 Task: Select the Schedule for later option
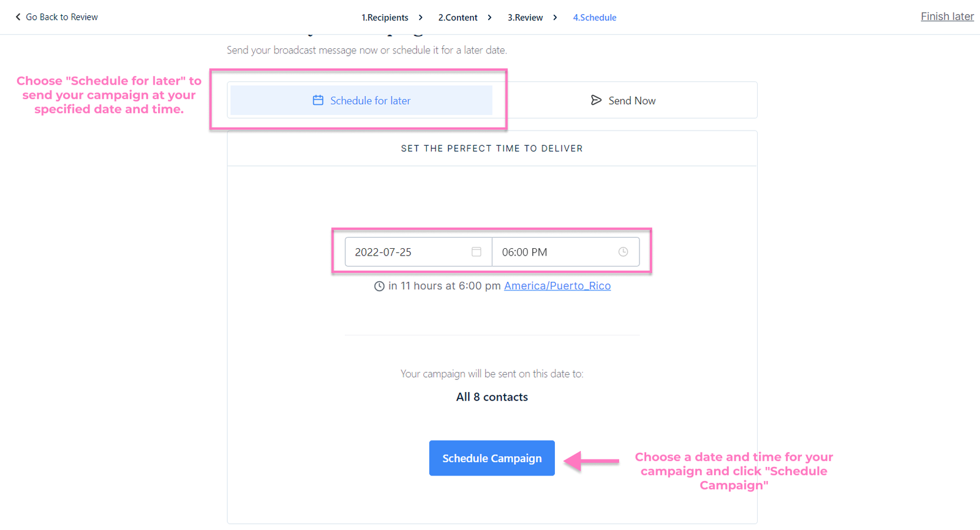click(361, 100)
